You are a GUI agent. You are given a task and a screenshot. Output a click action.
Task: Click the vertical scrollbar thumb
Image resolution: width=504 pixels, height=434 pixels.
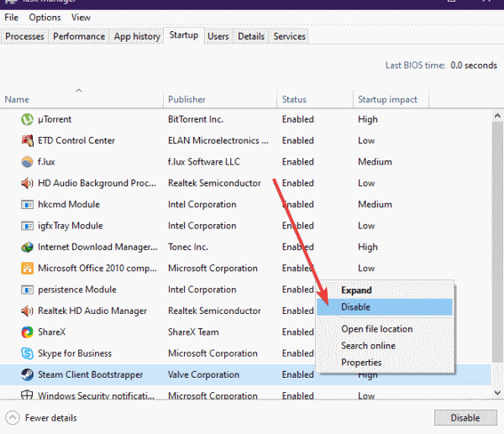point(497,243)
